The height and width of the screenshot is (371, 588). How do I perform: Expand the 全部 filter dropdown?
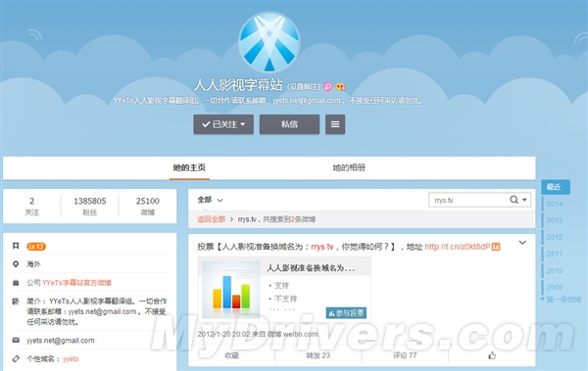click(x=210, y=200)
